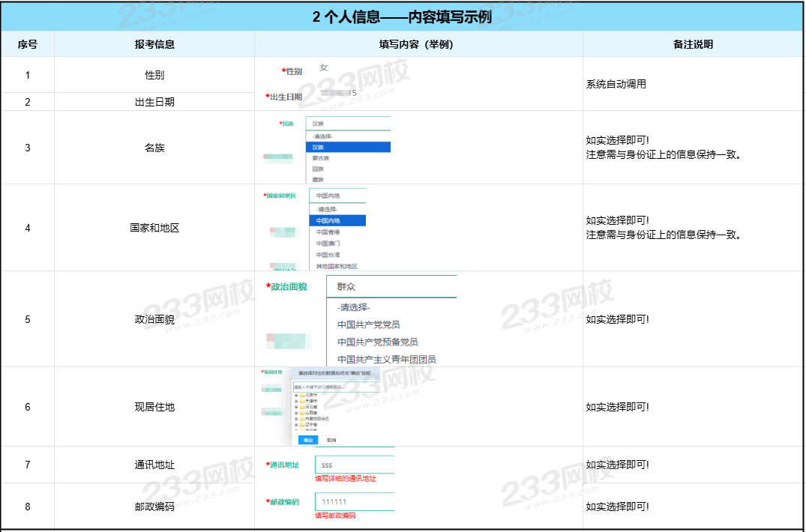806x532 pixels.
Task: Select the 山西省 tree label
Action: [311, 413]
